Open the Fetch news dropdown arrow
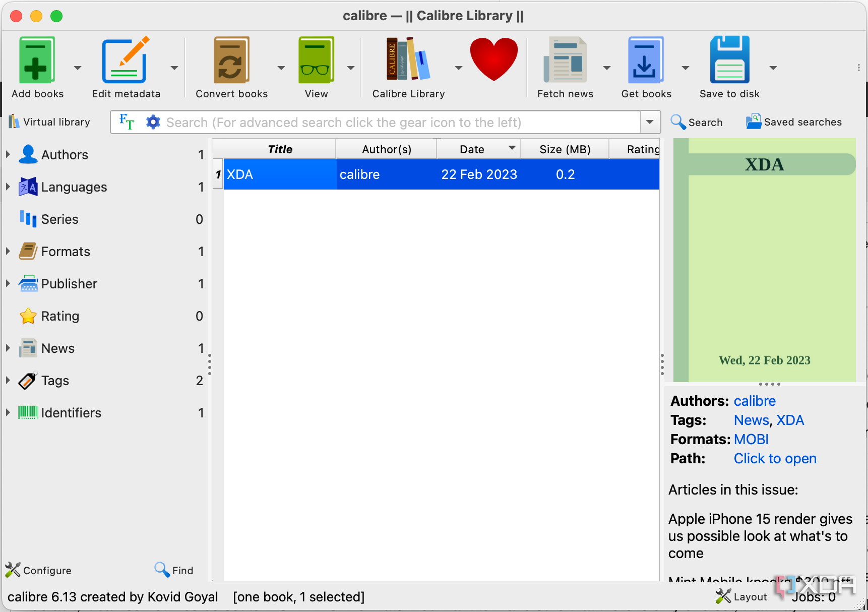This screenshot has width=868, height=612. [x=607, y=68]
